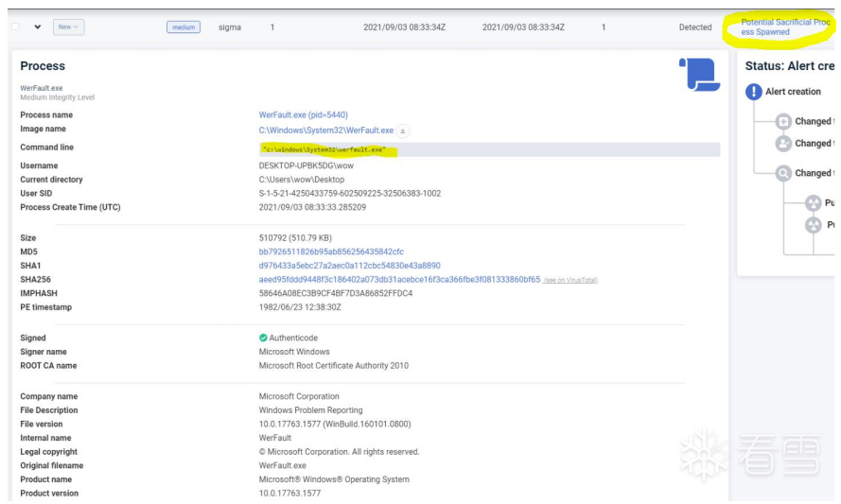
Task: Follow the see on VirusTotal link
Action: (570, 280)
